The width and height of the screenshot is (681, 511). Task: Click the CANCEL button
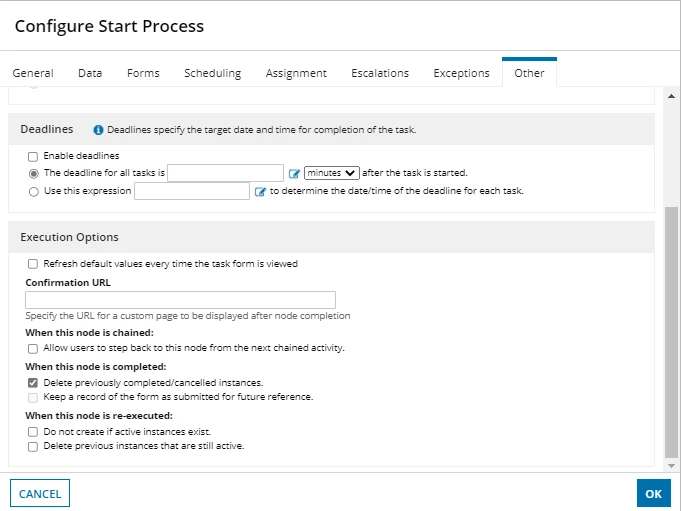pyautogui.click(x=40, y=493)
